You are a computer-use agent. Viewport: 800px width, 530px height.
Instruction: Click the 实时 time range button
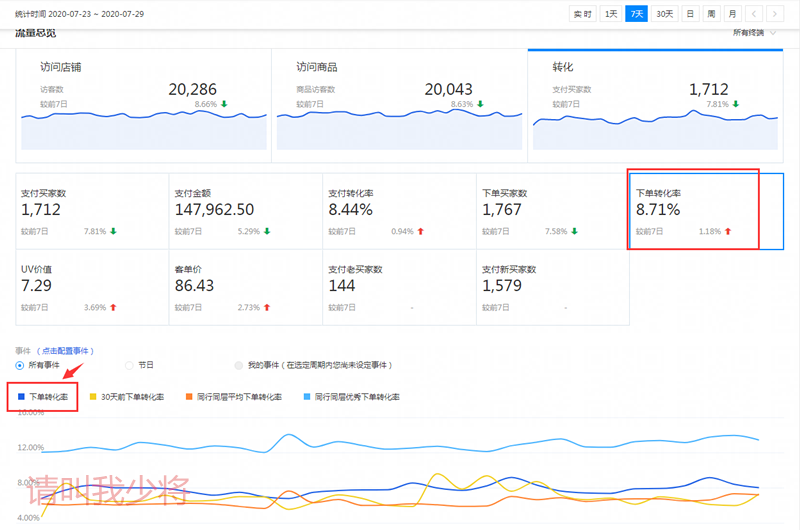(582, 14)
